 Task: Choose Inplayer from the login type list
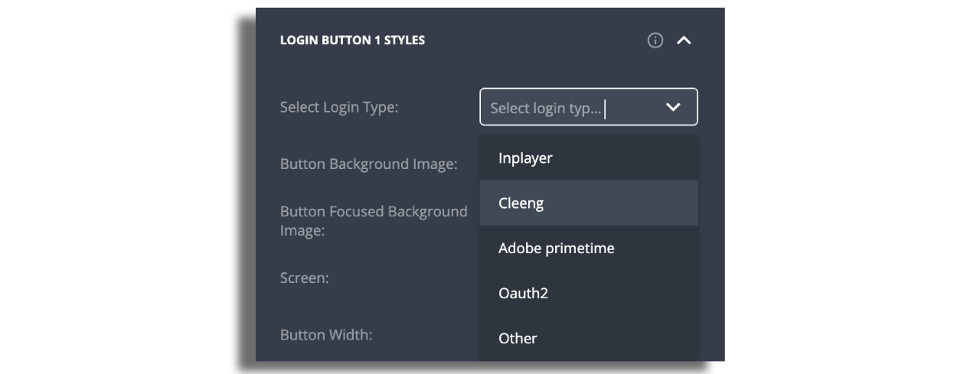525,158
